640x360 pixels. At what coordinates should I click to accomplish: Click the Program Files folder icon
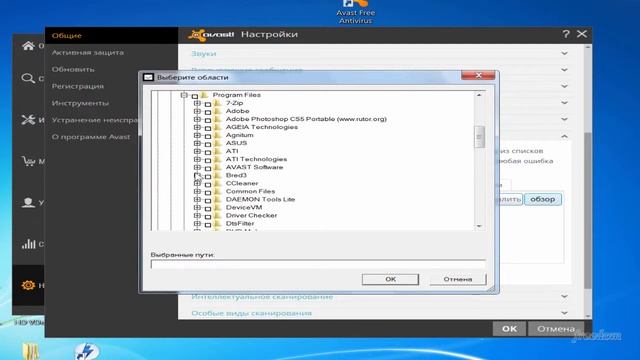[x=204, y=95]
